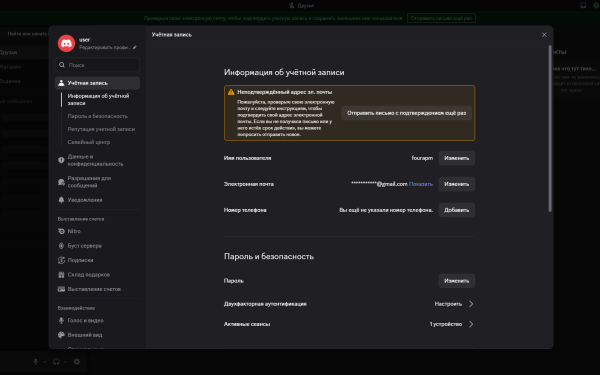Expand Активные сеансы with chevron arrow

pos(471,324)
